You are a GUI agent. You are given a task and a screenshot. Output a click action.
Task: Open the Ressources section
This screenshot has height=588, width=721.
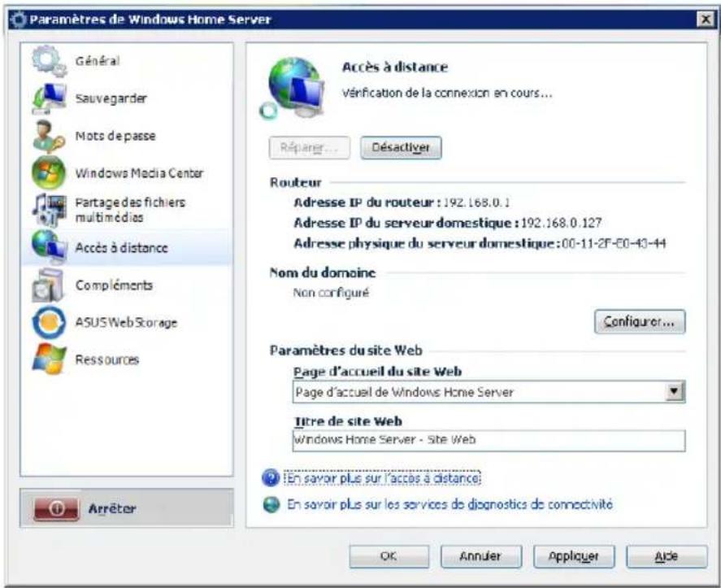click(106, 359)
